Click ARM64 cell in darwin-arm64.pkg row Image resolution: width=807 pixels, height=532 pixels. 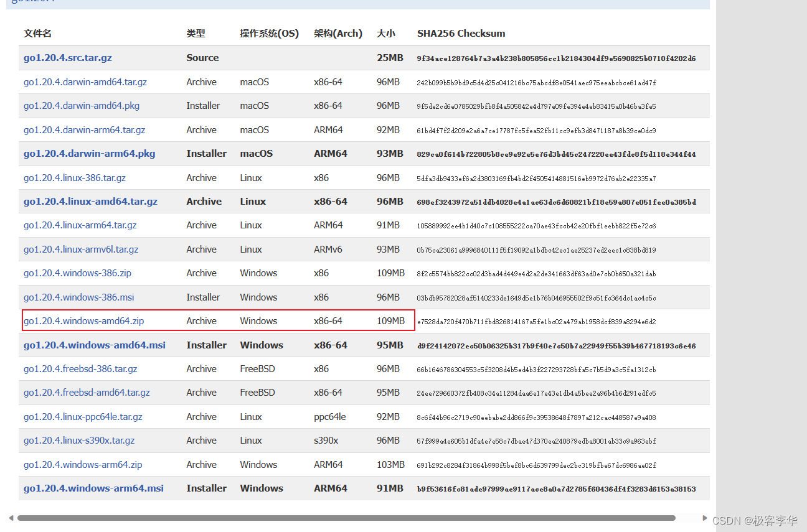tap(331, 154)
